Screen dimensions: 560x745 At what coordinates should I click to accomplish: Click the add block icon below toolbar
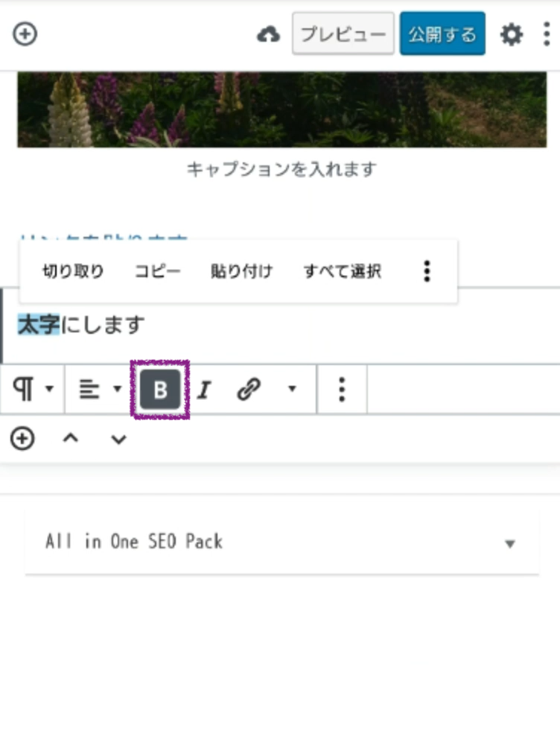22,439
